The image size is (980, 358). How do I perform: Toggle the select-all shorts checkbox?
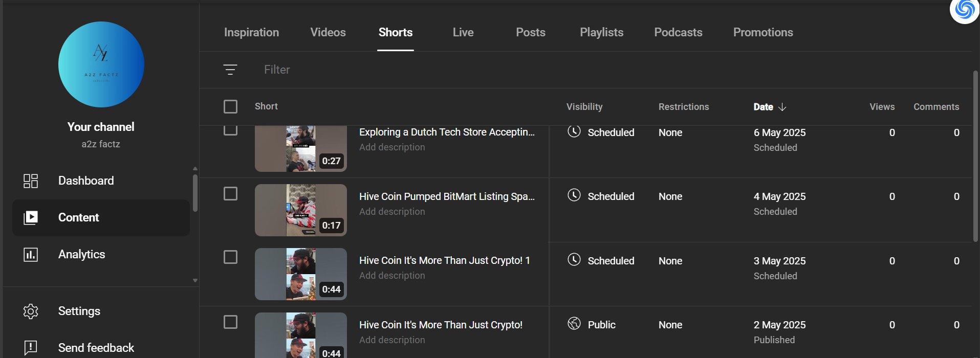(231, 106)
